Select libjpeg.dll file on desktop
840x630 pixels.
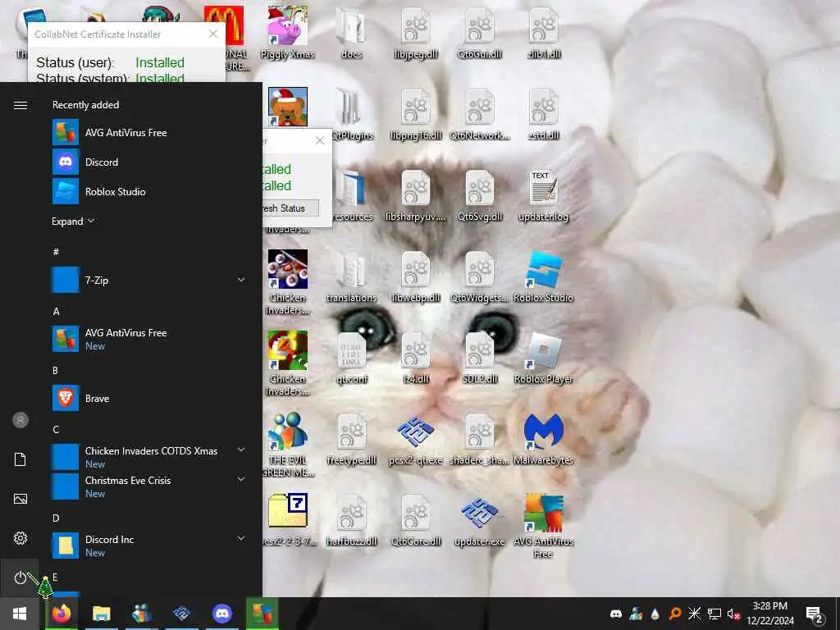(416, 32)
